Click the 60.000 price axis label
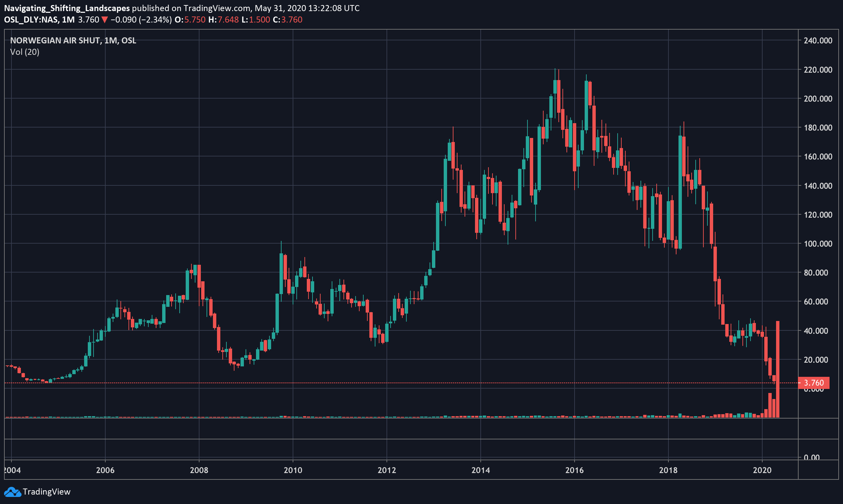This screenshot has width=843, height=504. click(x=816, y=301)
